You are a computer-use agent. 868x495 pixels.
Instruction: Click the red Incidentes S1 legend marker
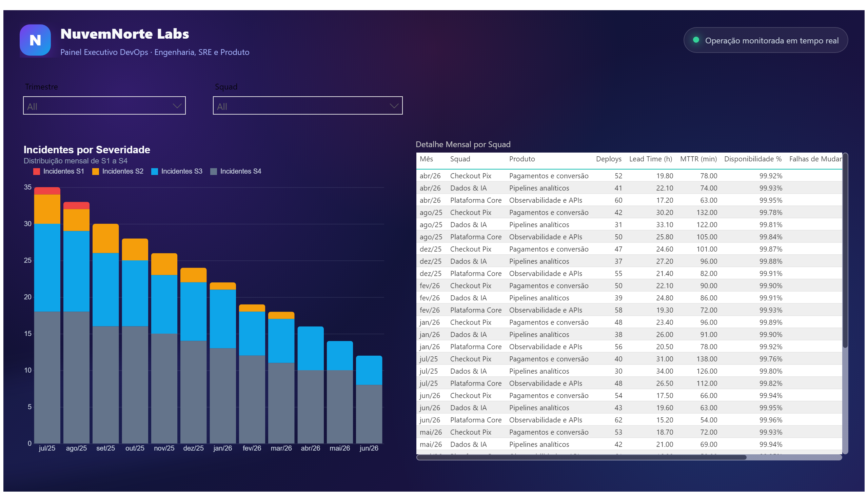point(36,171)
